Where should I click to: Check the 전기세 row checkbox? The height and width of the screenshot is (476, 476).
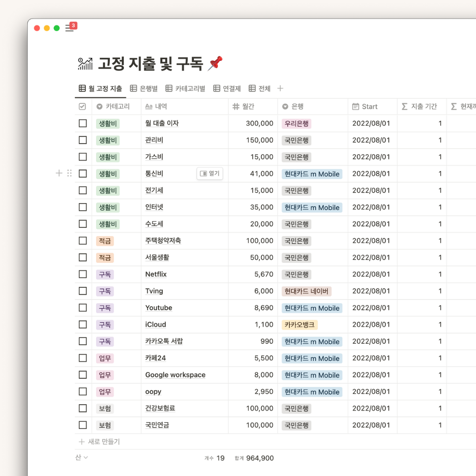tap(82, 190)
